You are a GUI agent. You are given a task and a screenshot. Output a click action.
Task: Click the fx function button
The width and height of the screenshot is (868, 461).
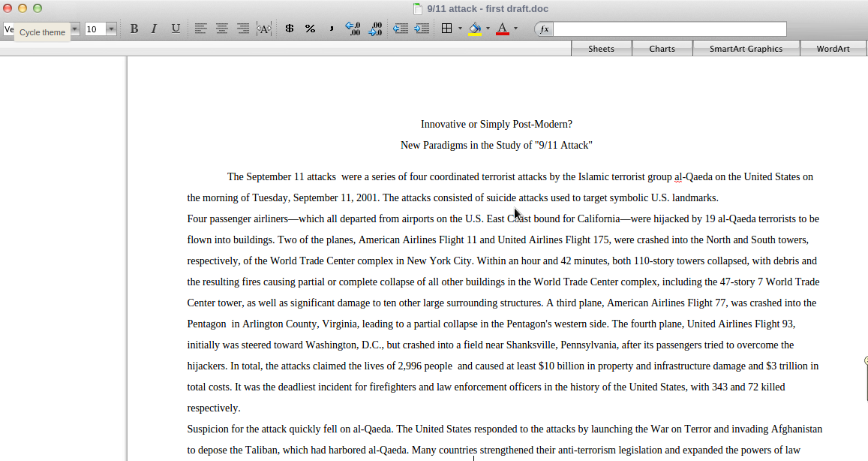coord(544,29)
